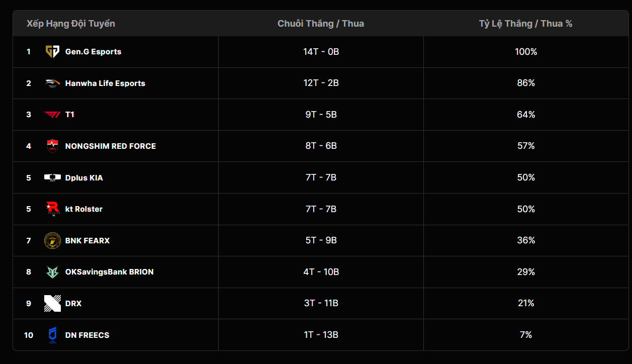Select the DRX 21% win rate cell
Viewport: 632px width, 364px height.
pyautogui.click(x=525, y=303)
